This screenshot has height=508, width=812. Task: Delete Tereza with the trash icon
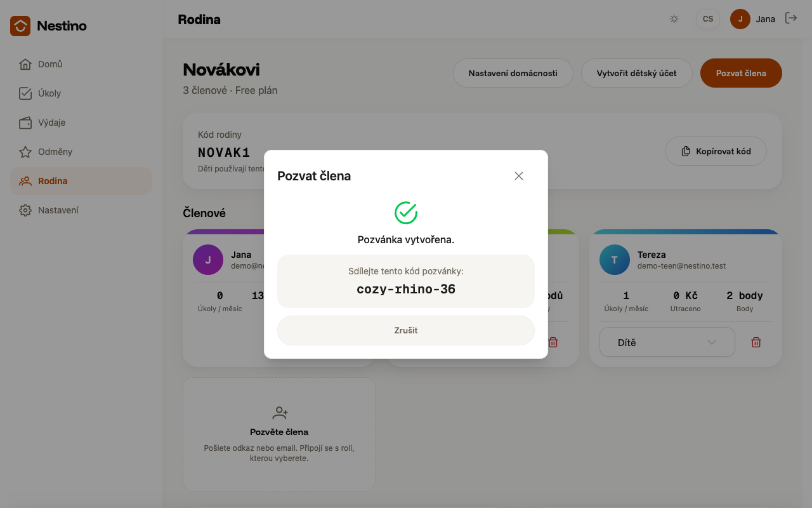756,342
